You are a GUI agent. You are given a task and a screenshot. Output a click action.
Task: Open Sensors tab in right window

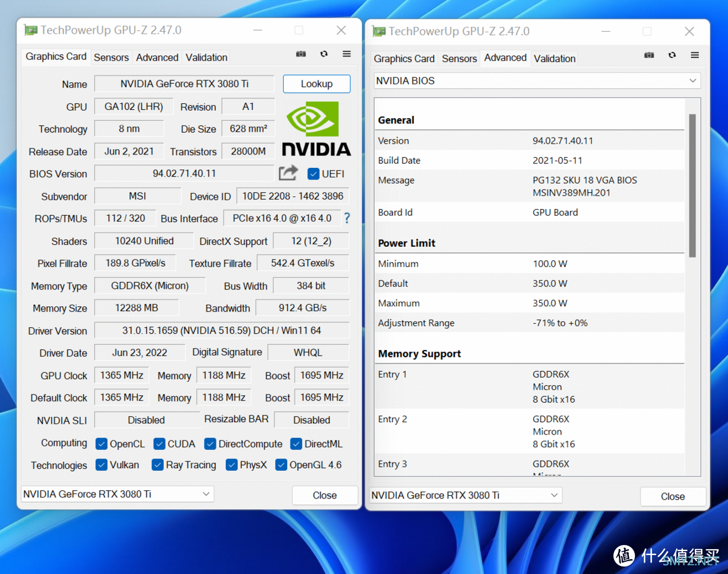(459, 59)
